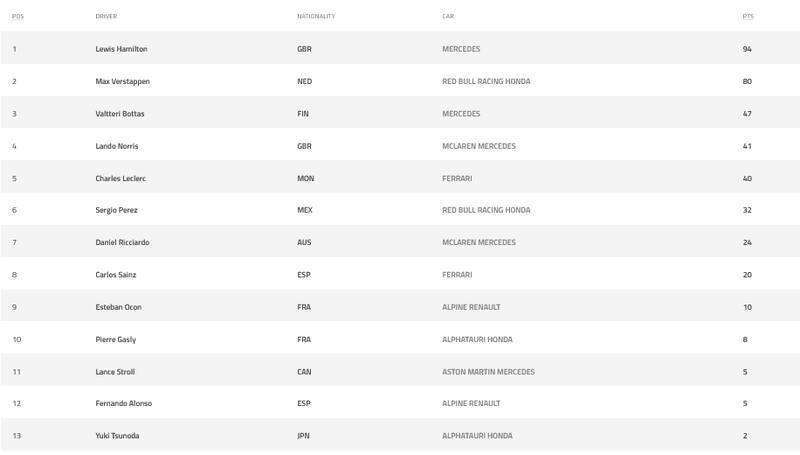Select Pierre Gasly's name
800x455 pixels.
pyautogui.click(x=116, y=339)
